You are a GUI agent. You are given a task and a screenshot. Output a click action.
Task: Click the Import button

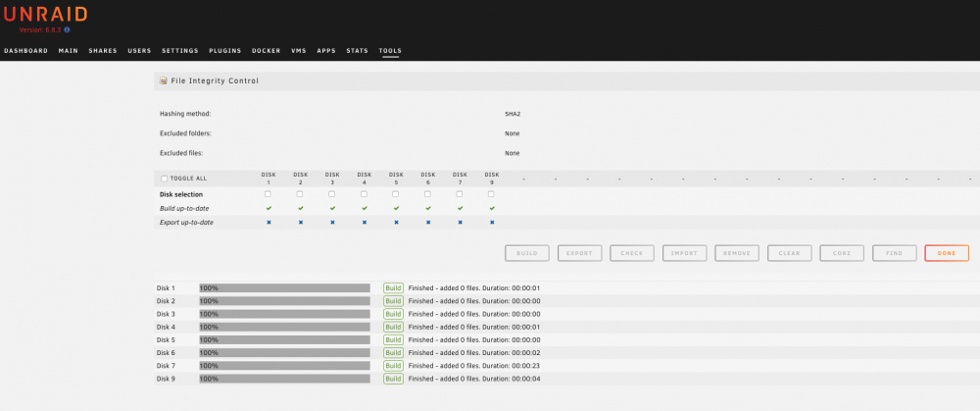click(x=684, y=253)
